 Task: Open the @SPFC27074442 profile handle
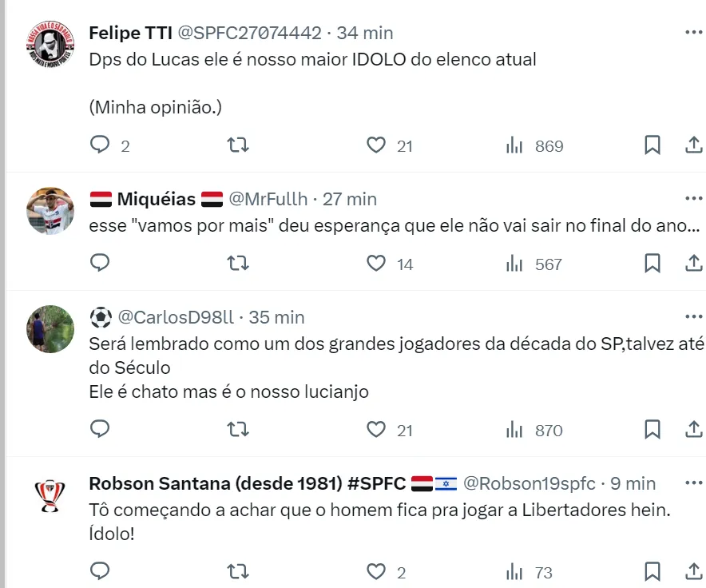coord(249,33)
